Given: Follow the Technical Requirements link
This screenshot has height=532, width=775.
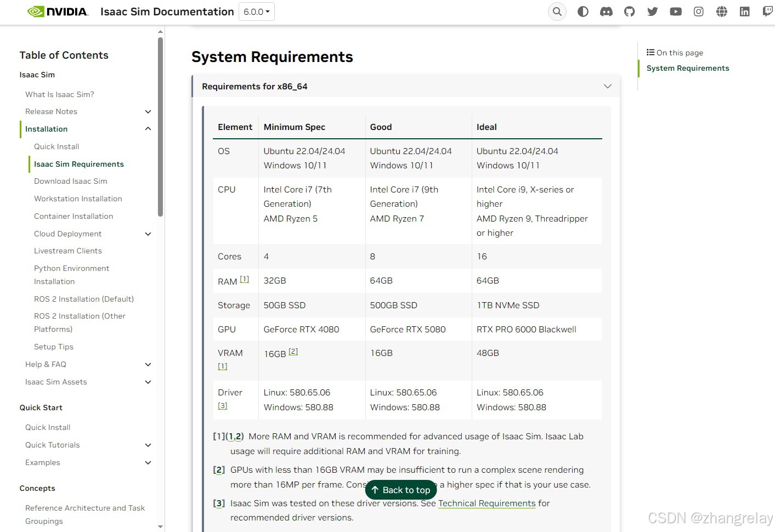Looking at the screenshot, I should [487, 503].
